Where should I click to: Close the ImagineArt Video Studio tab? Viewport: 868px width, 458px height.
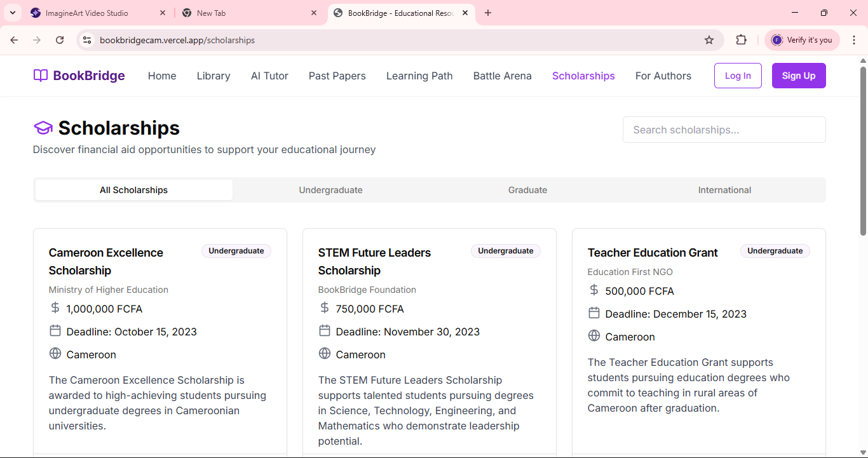click(x=163, y=13)
